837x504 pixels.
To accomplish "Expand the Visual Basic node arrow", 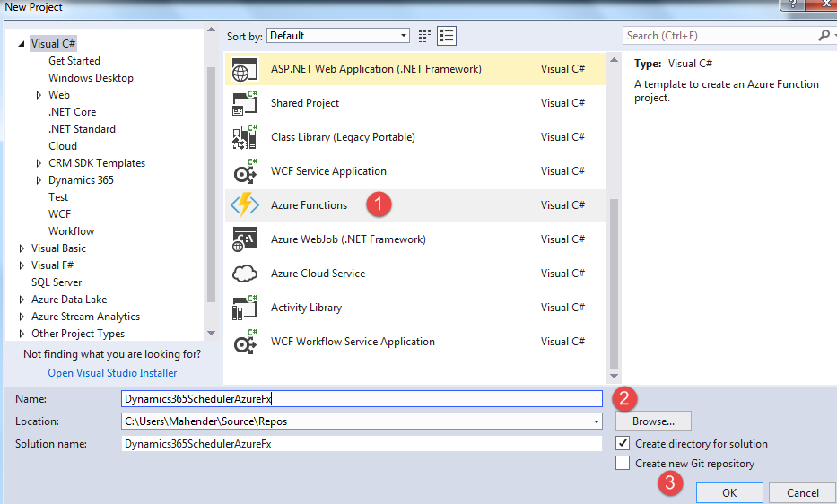I will click(22, 248).
